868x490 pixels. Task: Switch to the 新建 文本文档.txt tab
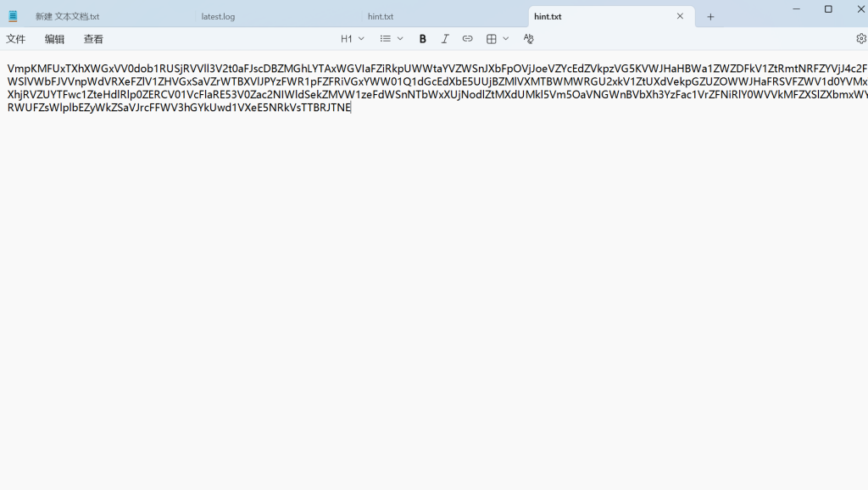pyautogui.click(x=68, y=17)
